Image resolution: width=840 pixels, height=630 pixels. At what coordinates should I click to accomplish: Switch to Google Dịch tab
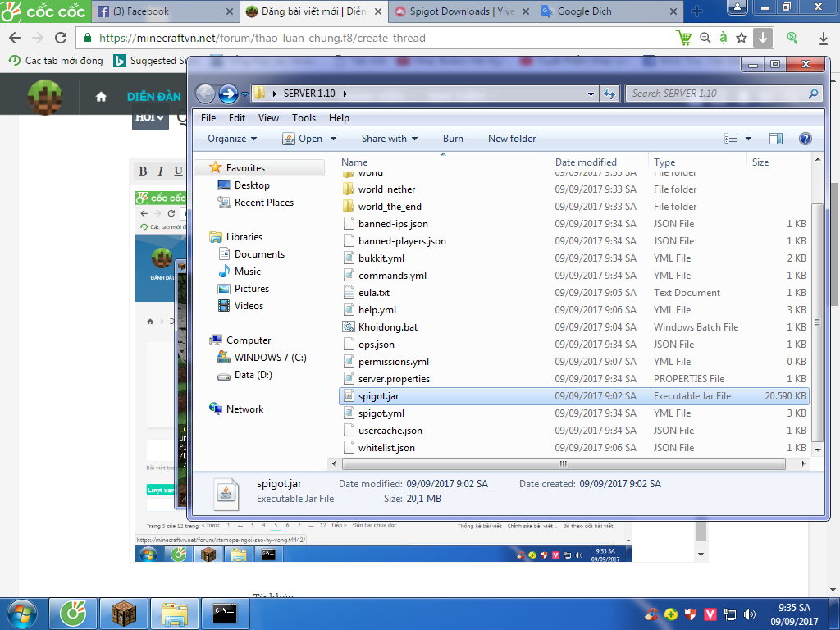pos(609,11)
